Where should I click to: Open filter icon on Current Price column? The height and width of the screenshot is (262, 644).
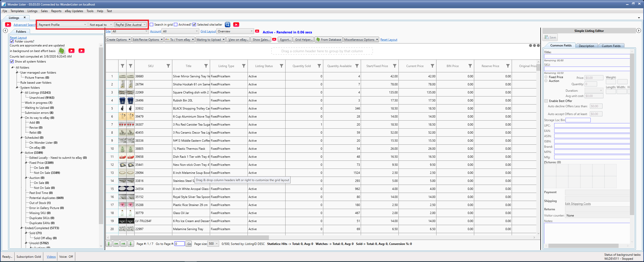point(432,66)
